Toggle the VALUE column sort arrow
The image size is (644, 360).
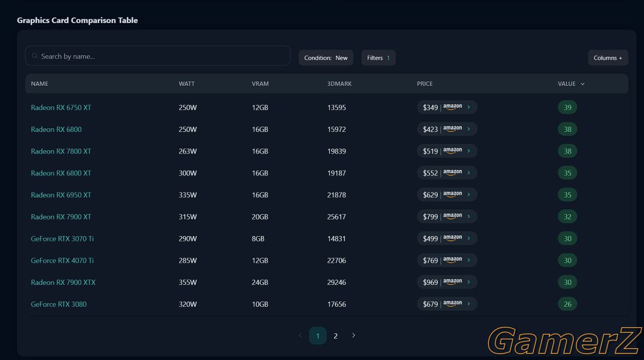tap(583, 84)
